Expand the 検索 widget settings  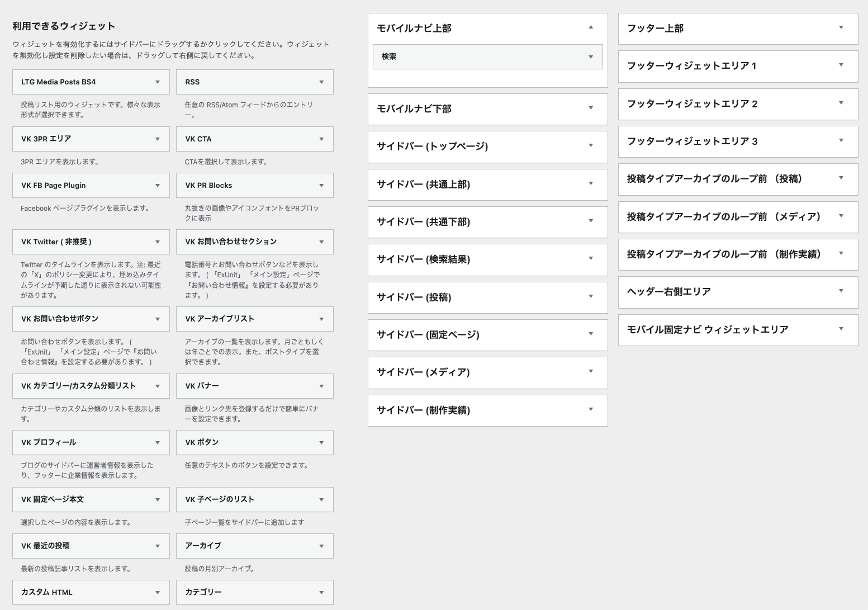click(591, 57)
